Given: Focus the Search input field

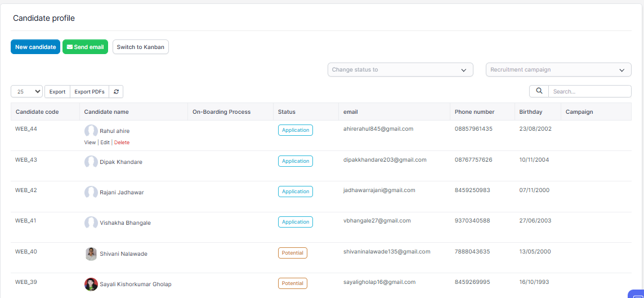Looking at the screenshot, I should (x=589, y=91).
